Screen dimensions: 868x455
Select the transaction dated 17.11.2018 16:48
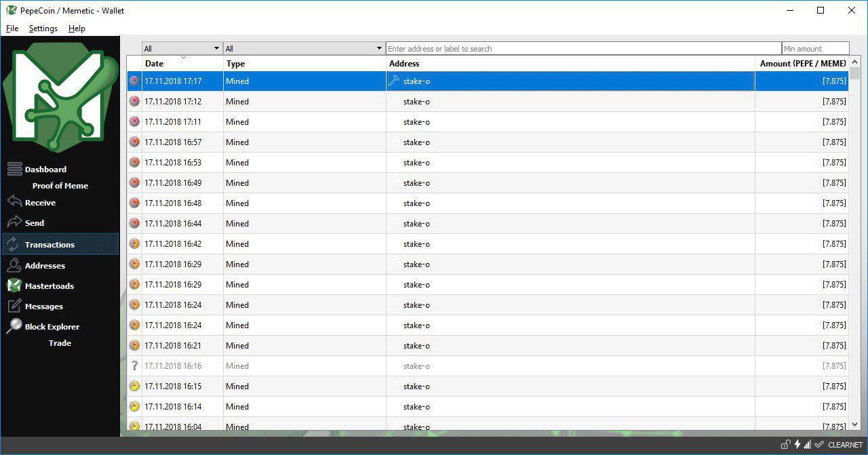[488, 203]
